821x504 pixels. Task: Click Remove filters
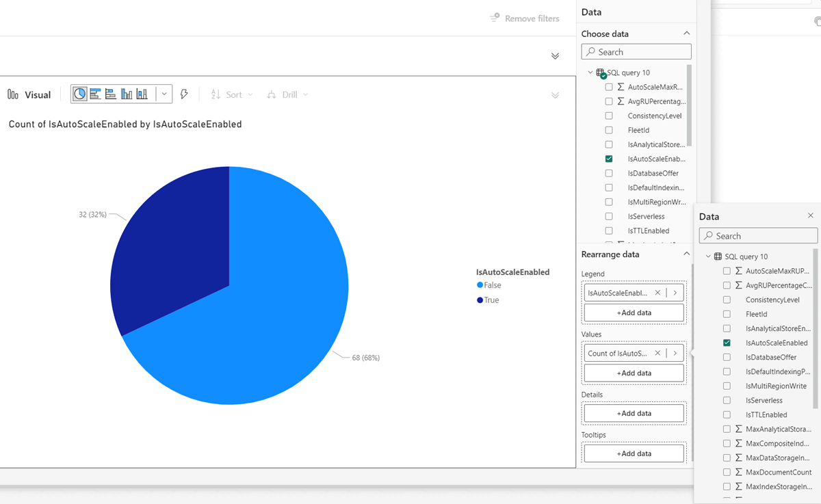524,18
